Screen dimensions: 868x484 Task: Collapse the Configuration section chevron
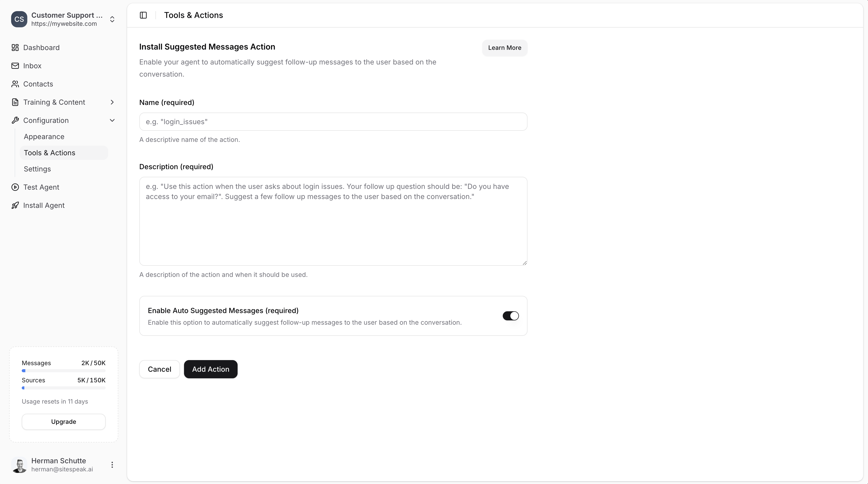(x=112, y=120)
